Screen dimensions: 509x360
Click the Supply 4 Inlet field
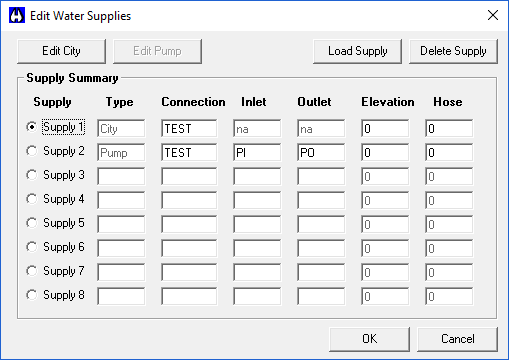(257, 200)
